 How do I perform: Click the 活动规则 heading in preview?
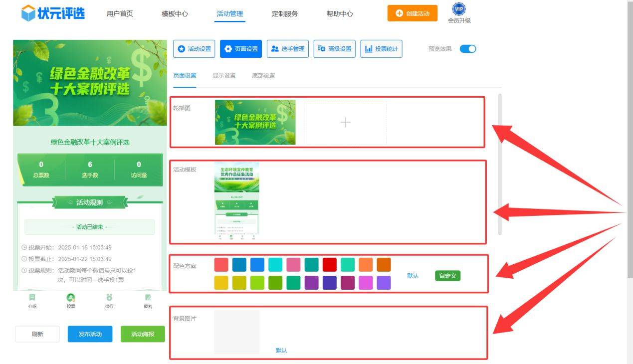click(90, 202)
